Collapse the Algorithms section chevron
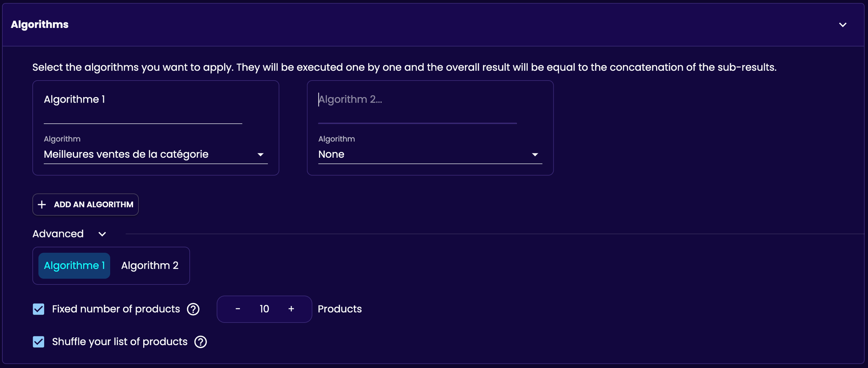Image resolution: width=868 pixels, height=368 pixels. coord(843,25)
